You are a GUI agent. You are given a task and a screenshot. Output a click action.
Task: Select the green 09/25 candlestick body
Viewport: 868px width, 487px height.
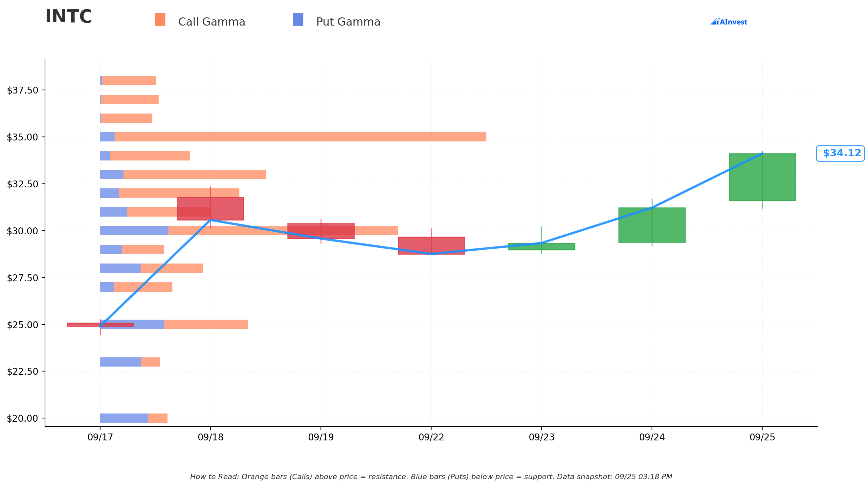762,177
